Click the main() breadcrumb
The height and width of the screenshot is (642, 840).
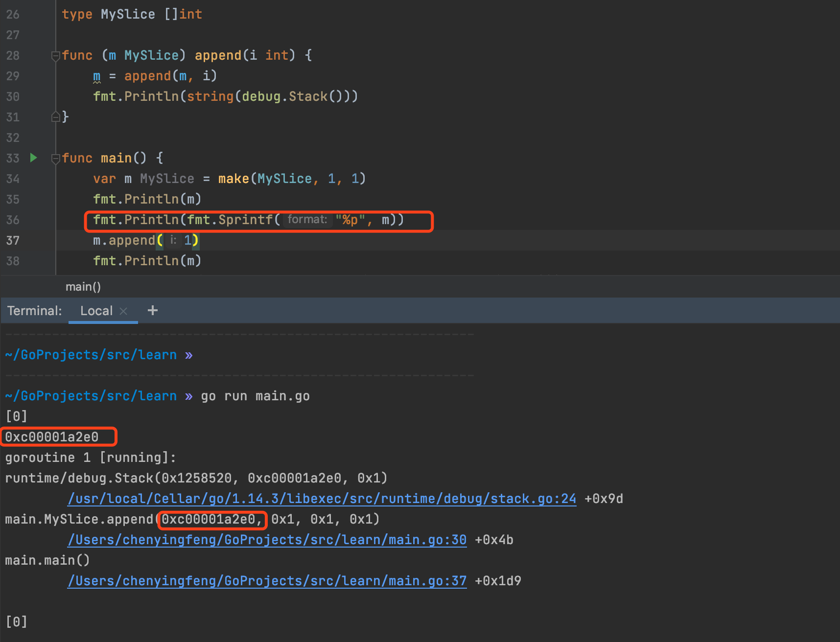(83, 287)
